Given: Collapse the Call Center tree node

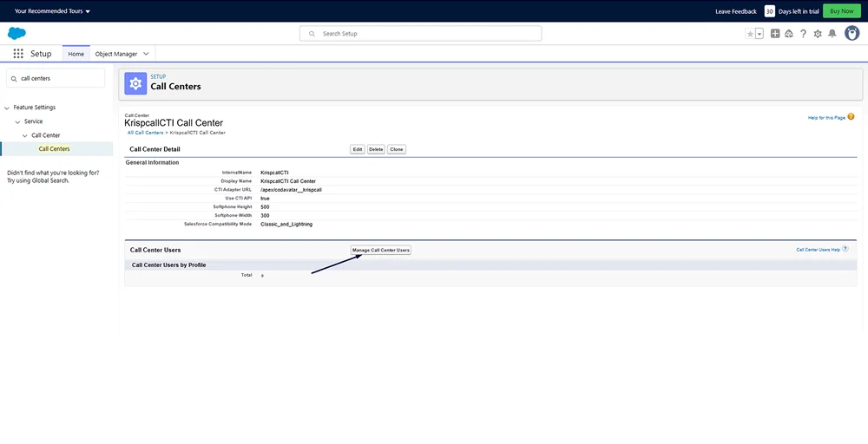Looking at the screenshot, I should point(25,135).
